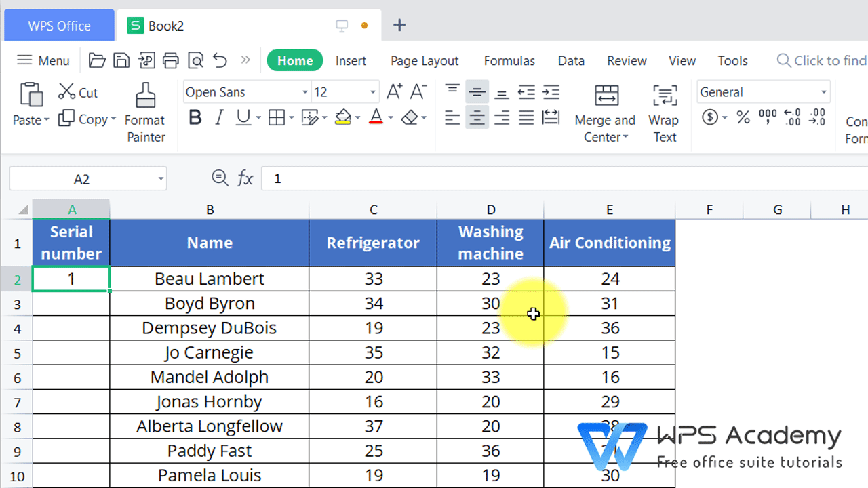The image size is (868, 488).
Task: Open the View tab
Action: [x=682, y=60]
